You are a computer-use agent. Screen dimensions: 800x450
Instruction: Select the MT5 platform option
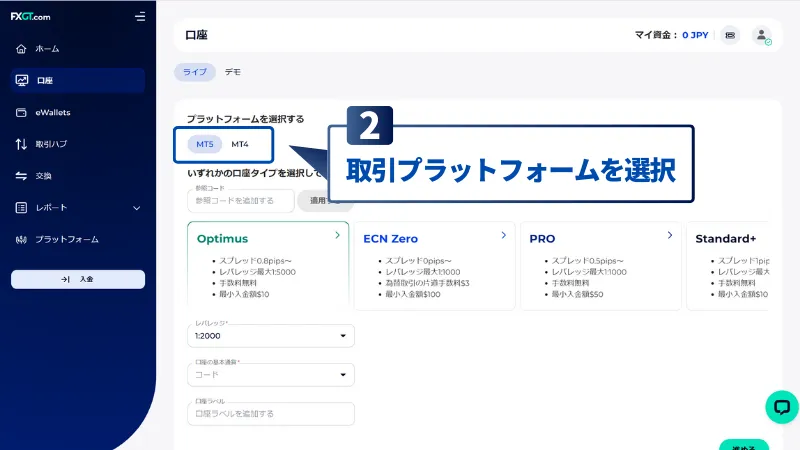pos(205,144)
